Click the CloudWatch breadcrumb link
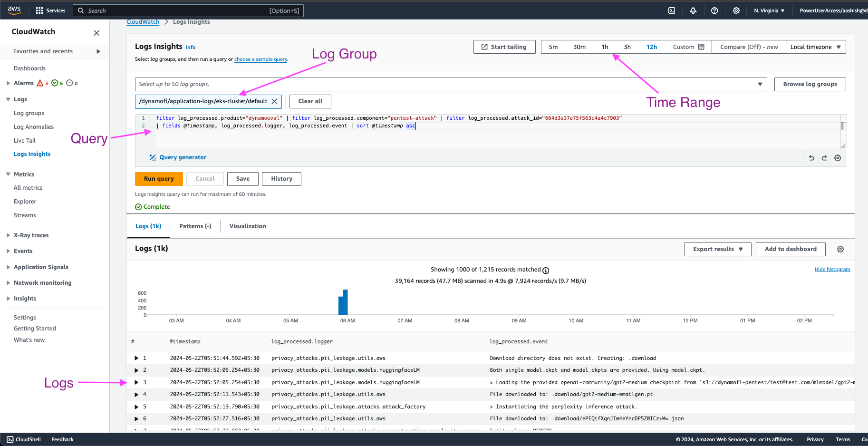 [x=143, y=22]
